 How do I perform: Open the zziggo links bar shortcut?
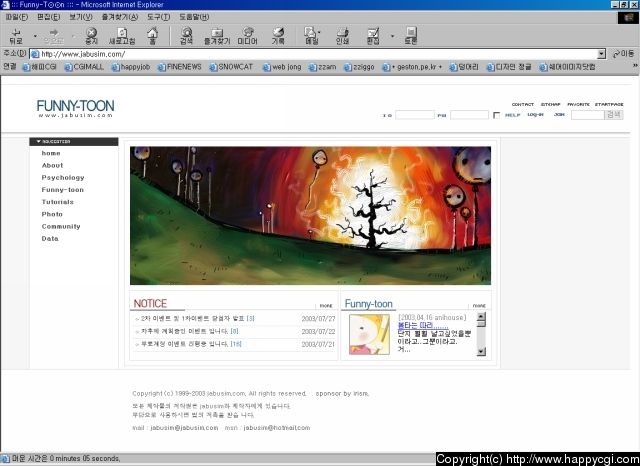click(359, 67)
